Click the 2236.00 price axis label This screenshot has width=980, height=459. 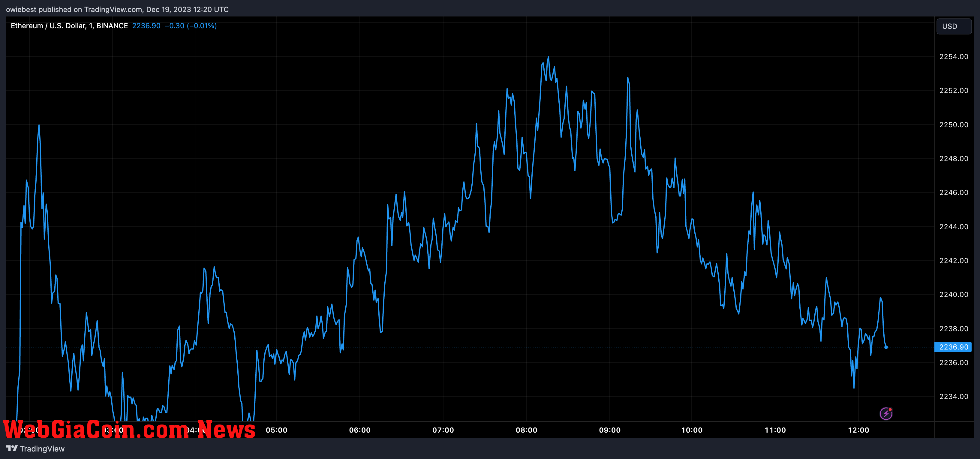pos(954,362)
